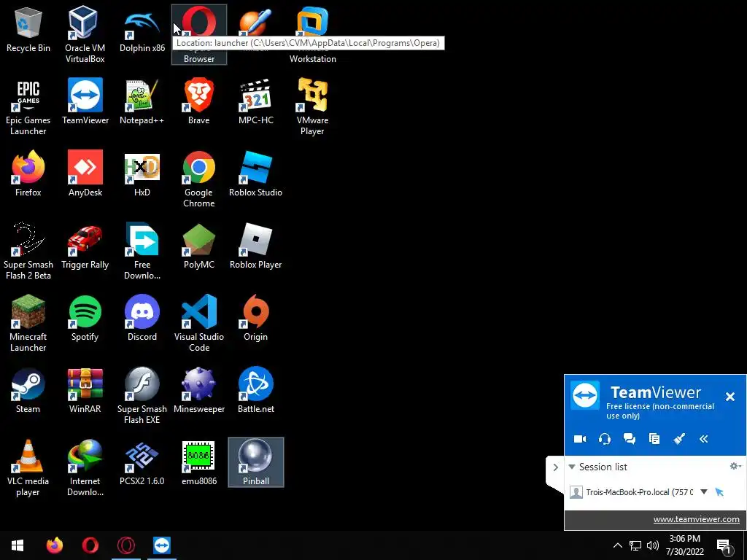This screenshot has width=747, height=560.
Task: Select the Battle.net desktop shortcut
Action: click(x=256, y=391)
